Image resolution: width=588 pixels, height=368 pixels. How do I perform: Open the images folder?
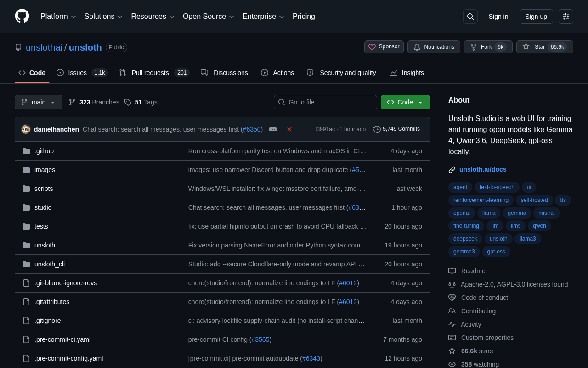(45, 170)
